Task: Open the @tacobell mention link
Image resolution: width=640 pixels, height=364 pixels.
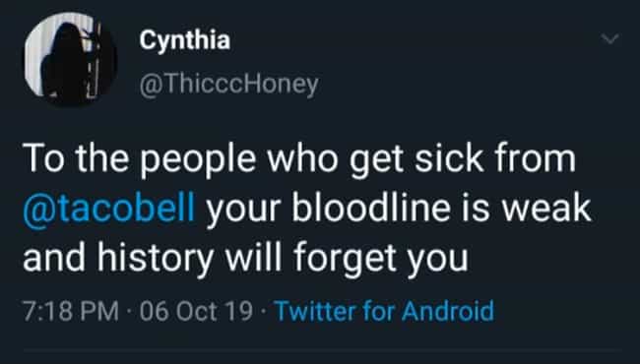Action: [108, 208]
